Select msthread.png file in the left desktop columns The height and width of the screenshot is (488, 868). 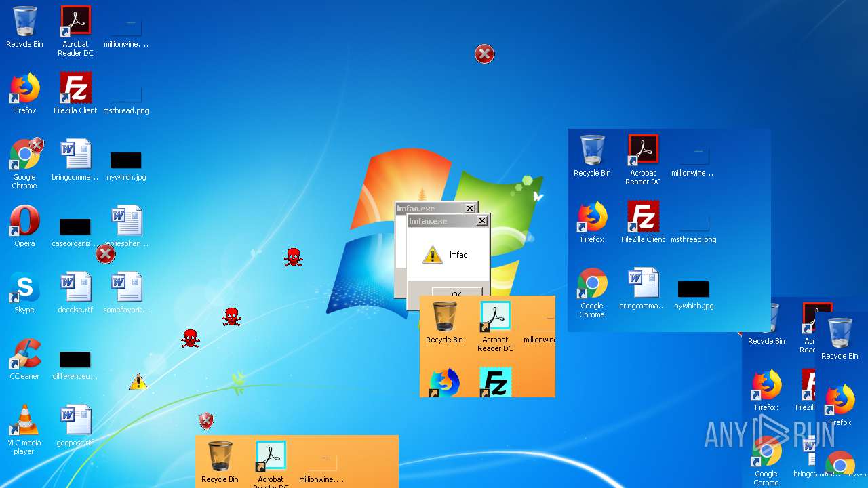coord(126,98)
